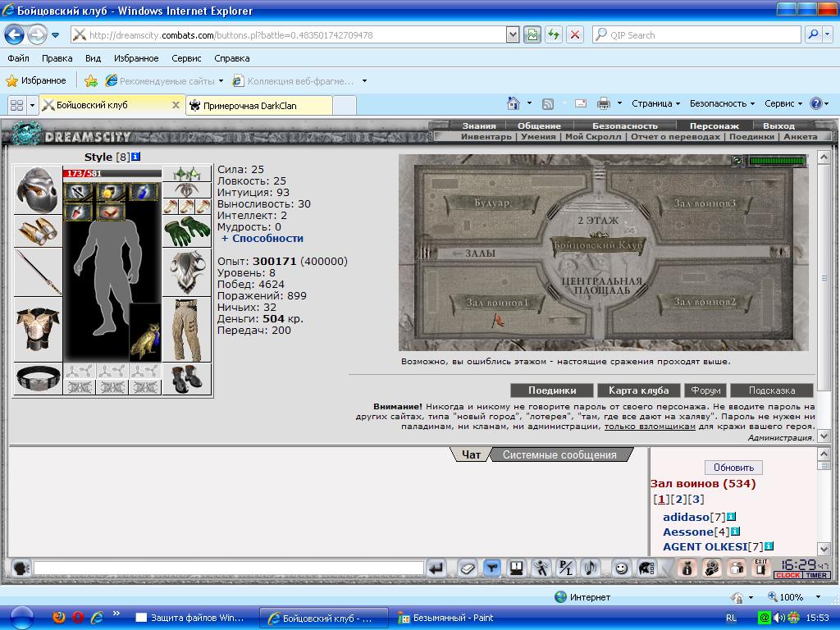Viewport: 840px width, 630px height.
Task: Click the IE Stop loading X button
Action: click(575, 34)
